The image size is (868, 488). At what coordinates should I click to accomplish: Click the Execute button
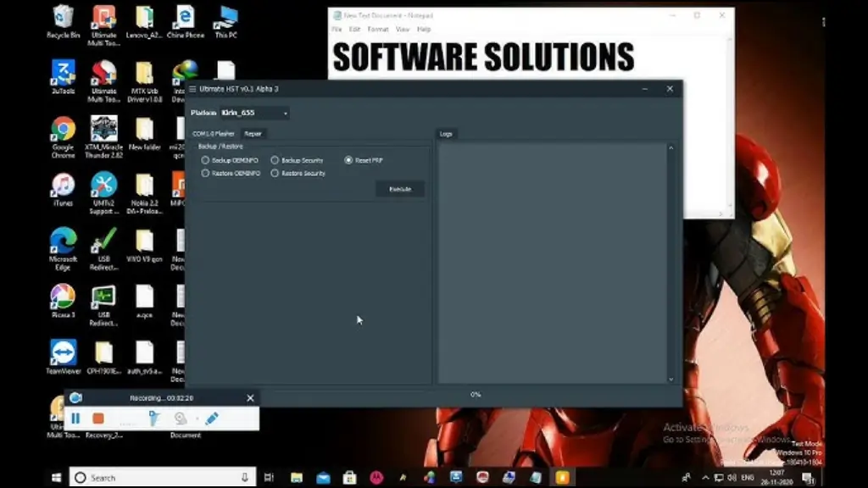coord(400,189)
